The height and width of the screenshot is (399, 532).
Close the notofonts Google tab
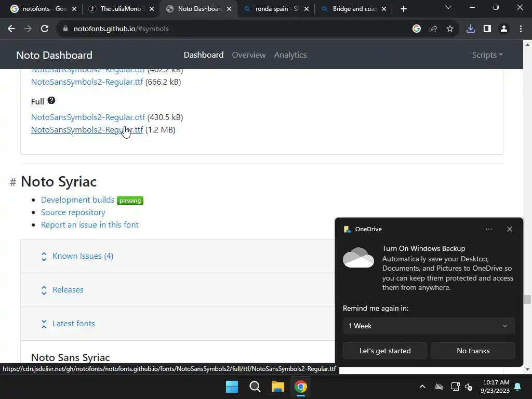pos(74,9)
